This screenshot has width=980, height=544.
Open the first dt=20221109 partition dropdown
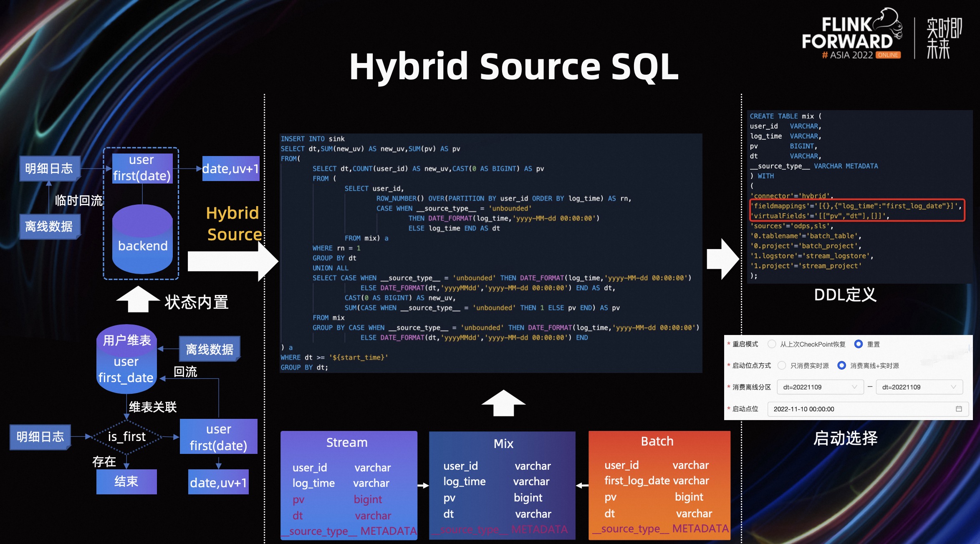coord(820,387)
